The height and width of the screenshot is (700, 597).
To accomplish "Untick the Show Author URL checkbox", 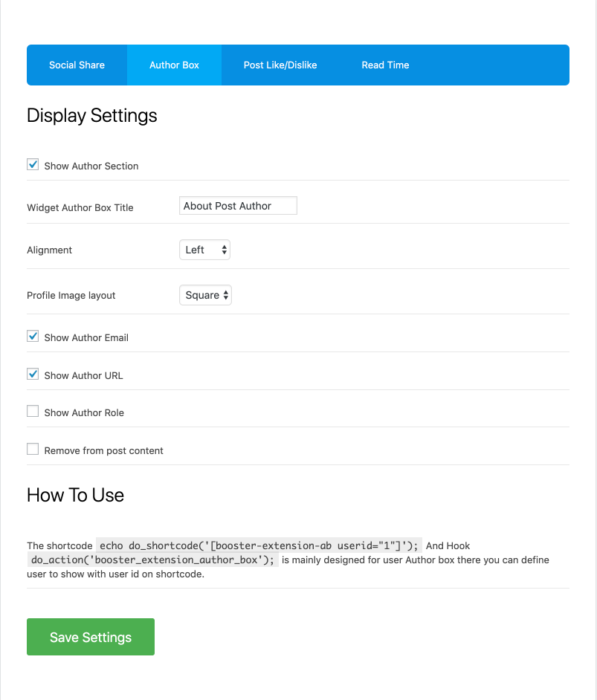I will click(33, 375).
